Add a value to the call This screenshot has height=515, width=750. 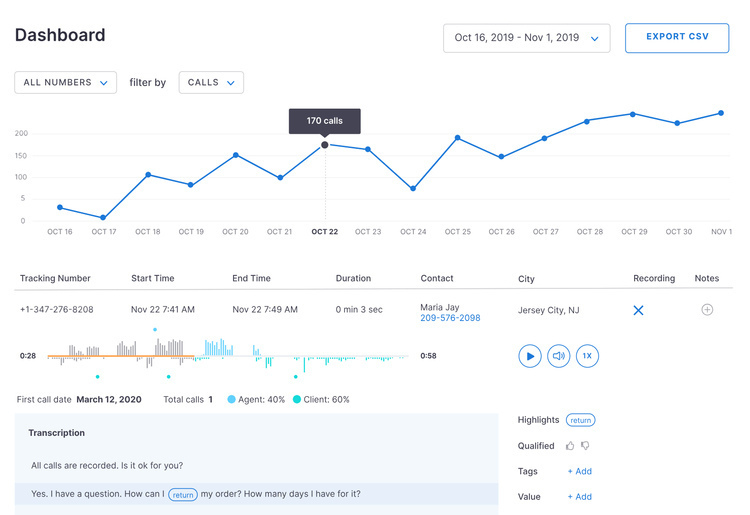(x=579, y=497)
